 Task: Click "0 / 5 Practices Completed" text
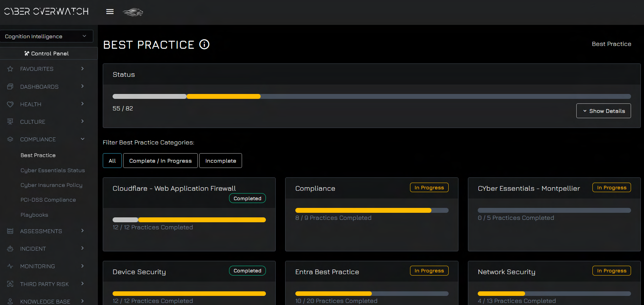pyautogui.click(x=516, y=218)
